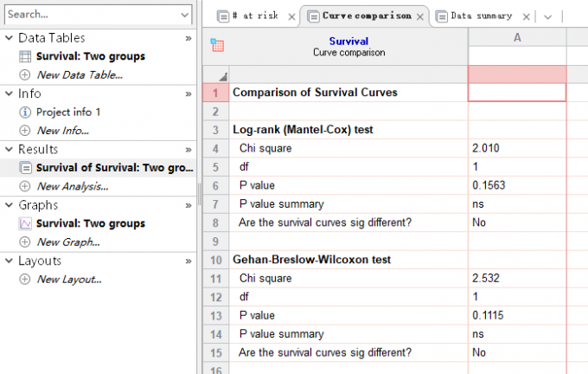
Task: Select the Survival of Survival results sheet icon
Action: tap(25, 167)
